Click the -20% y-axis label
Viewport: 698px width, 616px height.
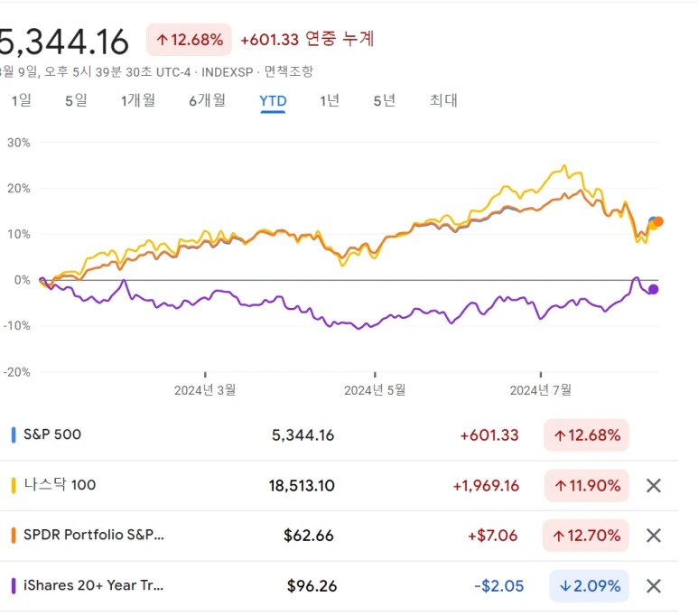[x=16, y=372]
